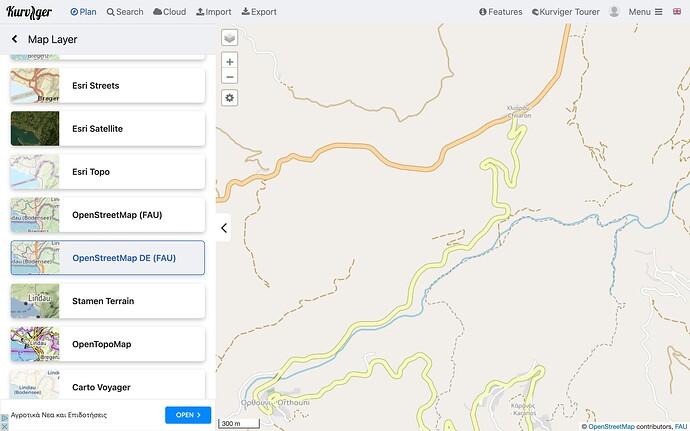This screenshot has width=690, height=431.
Task: Click the Stamen Terrain thumbnail
Action: [x=35, y=301]
